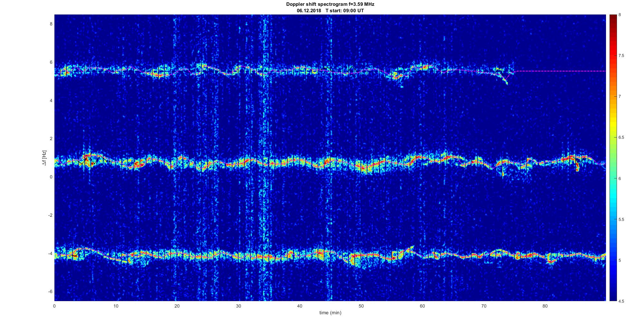
Task: Click the colorbar tick label '4.5'
Action: 621,301
